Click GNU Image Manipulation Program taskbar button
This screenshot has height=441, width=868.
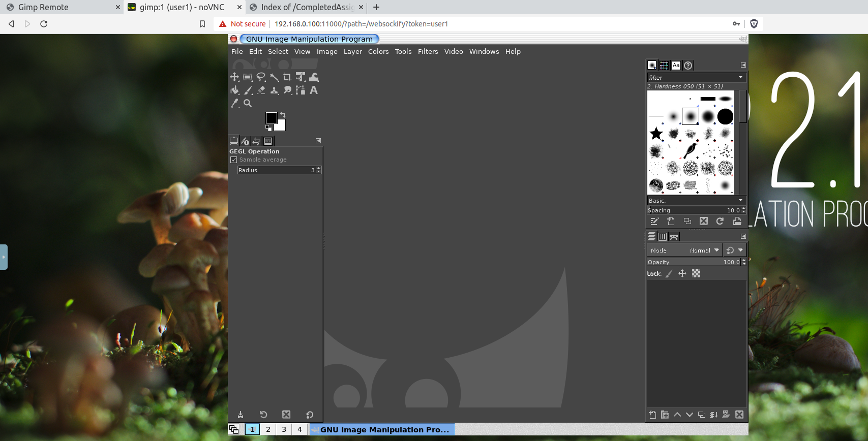382,429
